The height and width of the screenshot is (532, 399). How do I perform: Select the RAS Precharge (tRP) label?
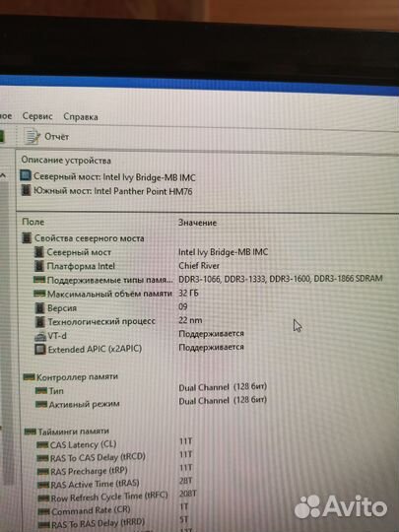pyautogui.click(x=89, y=471)
